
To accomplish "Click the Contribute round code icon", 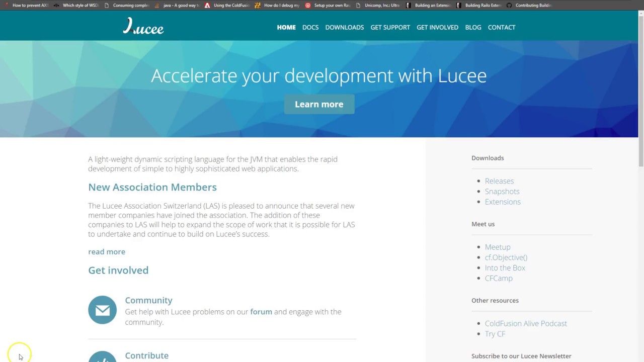I will click(x=102, y=356).
